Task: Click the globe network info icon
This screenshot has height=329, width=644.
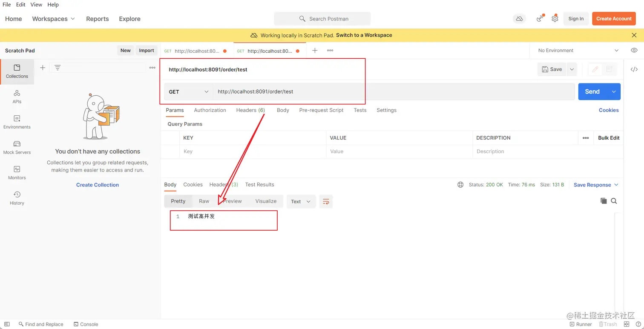Action: point(460,185)
